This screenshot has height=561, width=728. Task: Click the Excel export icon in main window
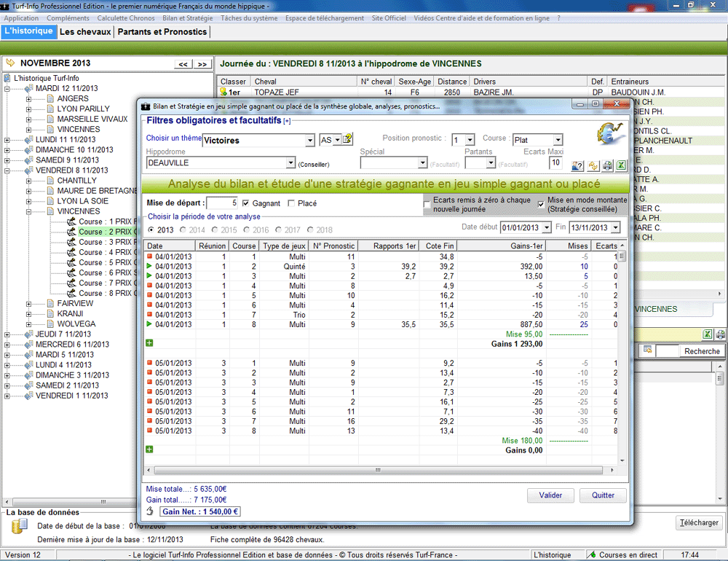pos(707,334)
